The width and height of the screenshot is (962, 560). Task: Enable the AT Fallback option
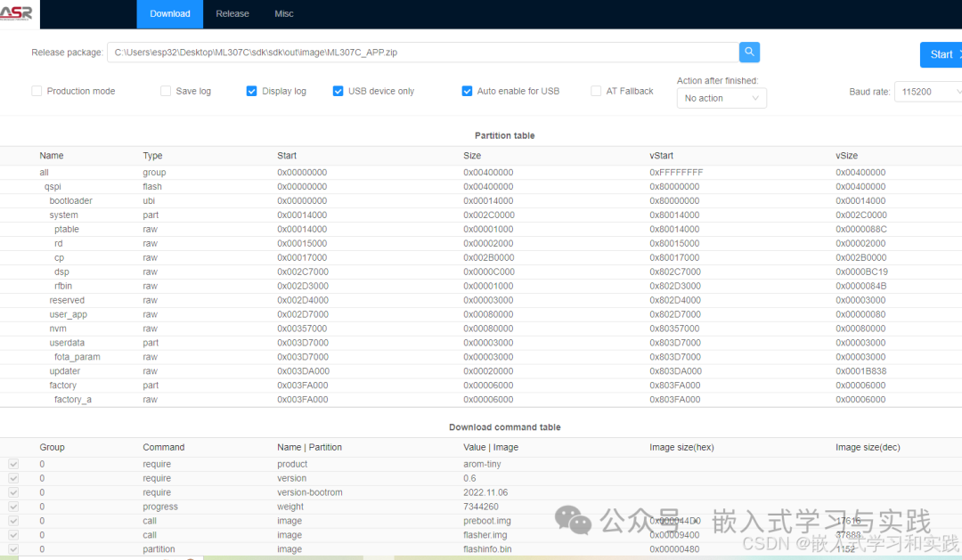(594, 91)
